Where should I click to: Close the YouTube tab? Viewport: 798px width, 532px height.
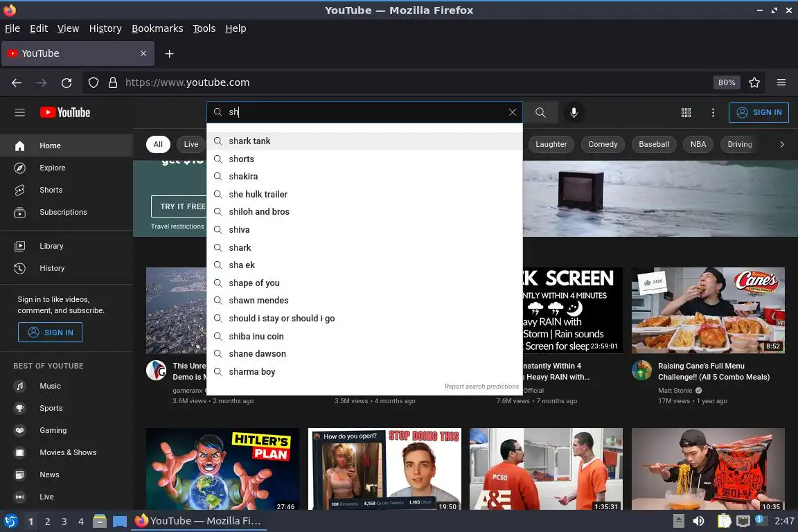click(143, 53)
